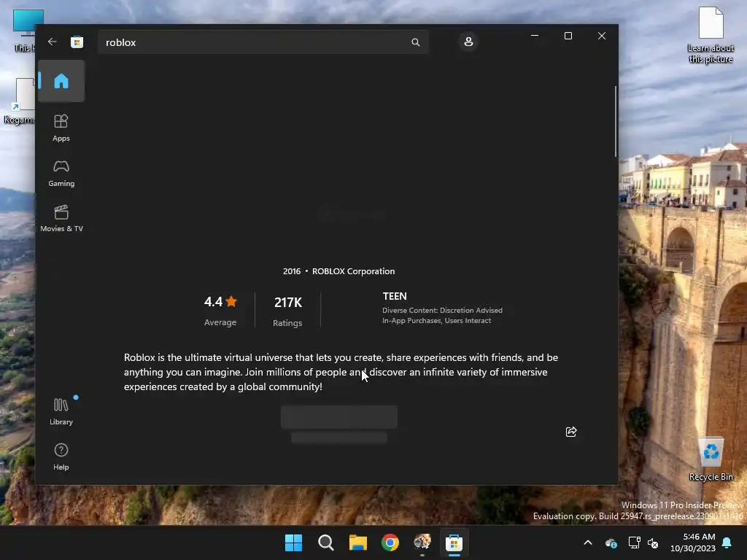Open the Library in the sidebar
Viewport: 747px width, 560px height.
tap(61, 411)
